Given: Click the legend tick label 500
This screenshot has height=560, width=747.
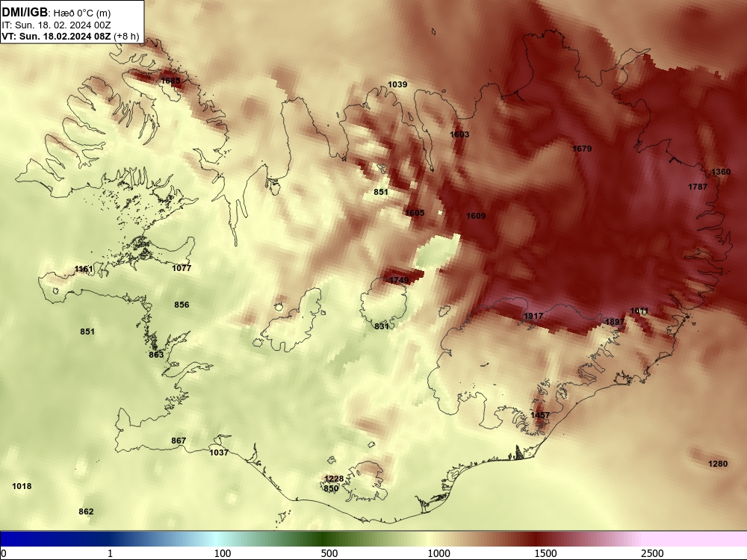Looking at the screenshot, I should click(x=329, y=553).
